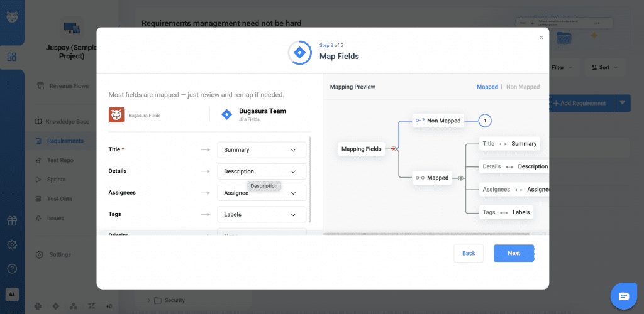This screenshot has width=644, height=314.
Task: Switch preview to Mapped view
Action: coord(487,87)
